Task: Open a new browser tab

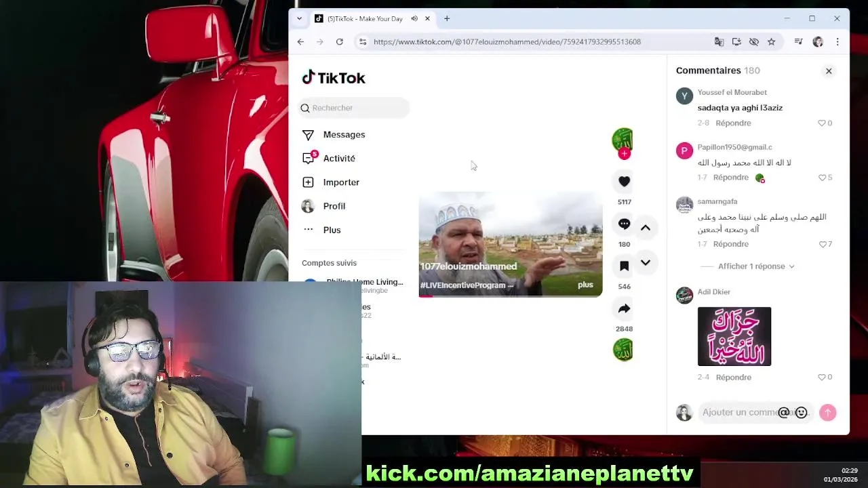Action: pos(447,18)
